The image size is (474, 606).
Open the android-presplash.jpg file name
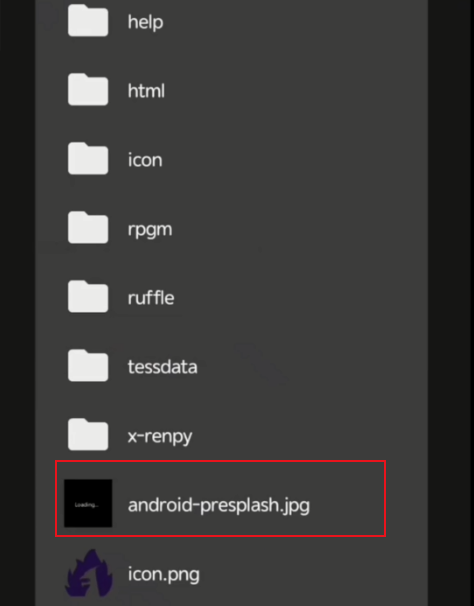[219, 505]
